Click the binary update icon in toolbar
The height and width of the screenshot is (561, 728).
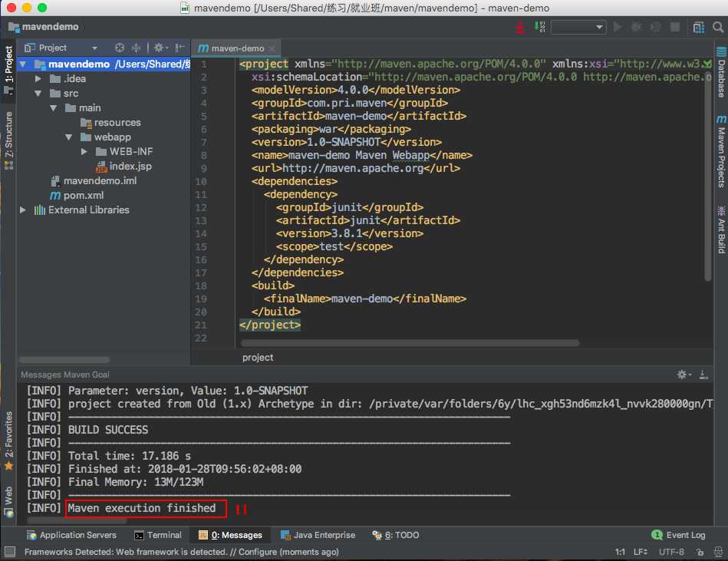539,27
